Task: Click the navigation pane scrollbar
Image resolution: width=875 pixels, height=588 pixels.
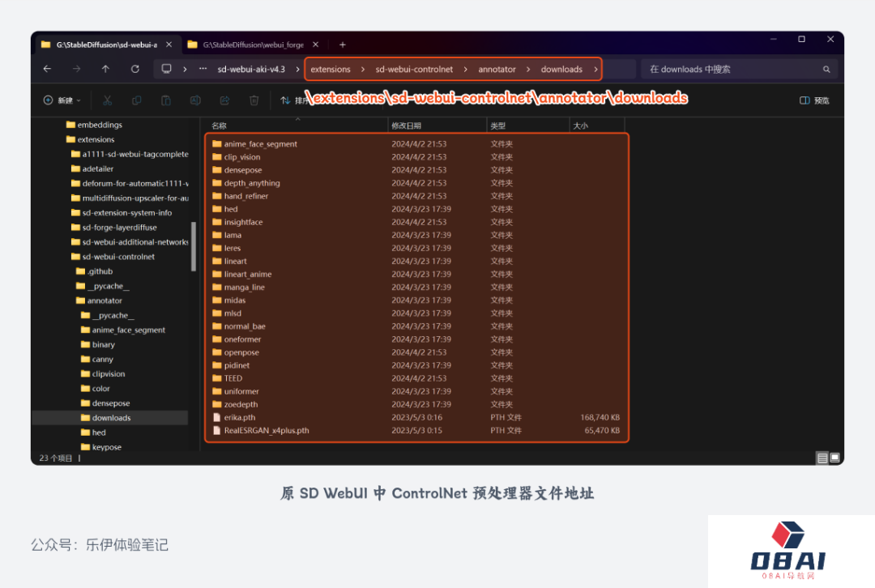Action: 194,246
